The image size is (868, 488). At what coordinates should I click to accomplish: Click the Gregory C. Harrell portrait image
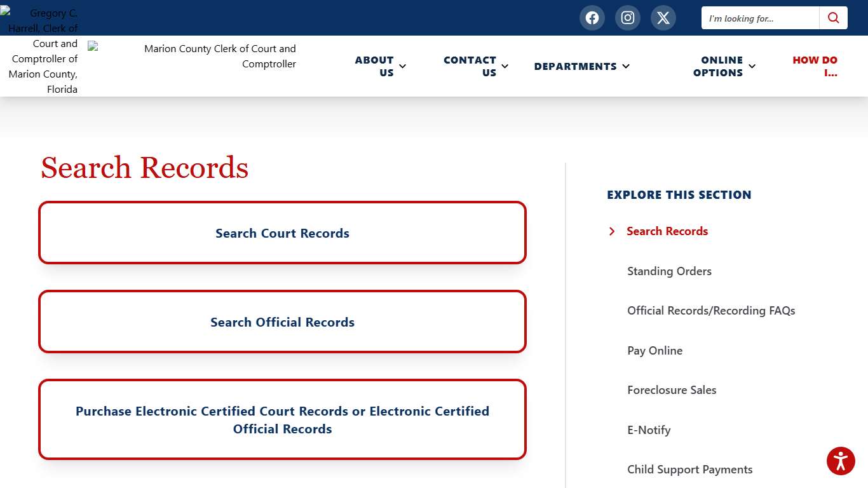click(38, 48)
